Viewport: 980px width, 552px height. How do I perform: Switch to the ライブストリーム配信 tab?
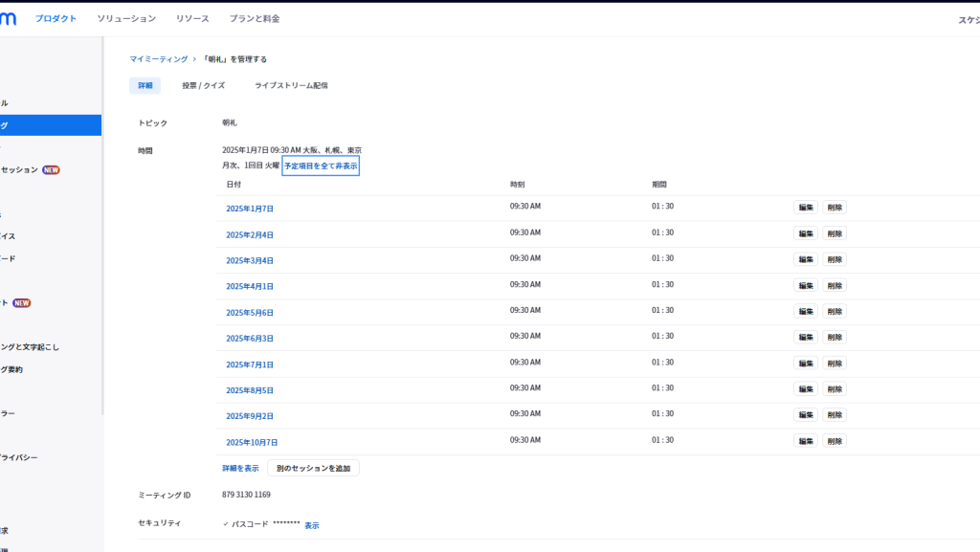(291, 86)
